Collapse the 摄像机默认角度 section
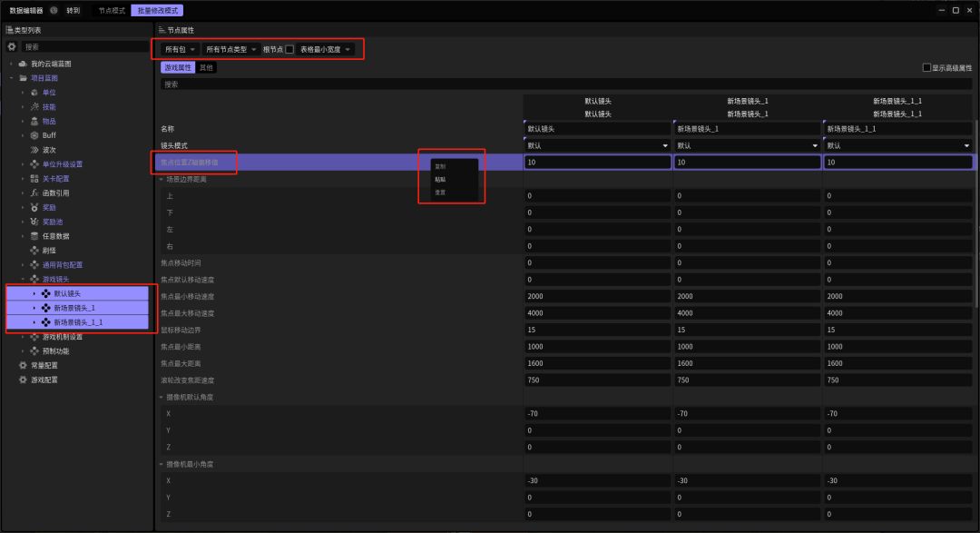The height and width of the screenshot is (533, 980). 162,397
